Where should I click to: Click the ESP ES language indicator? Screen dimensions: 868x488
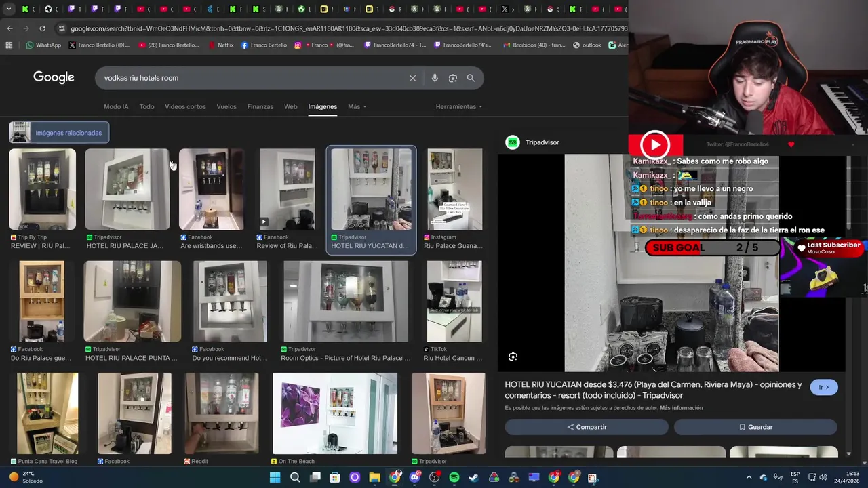pyautogui.click(x=795, y=477)
